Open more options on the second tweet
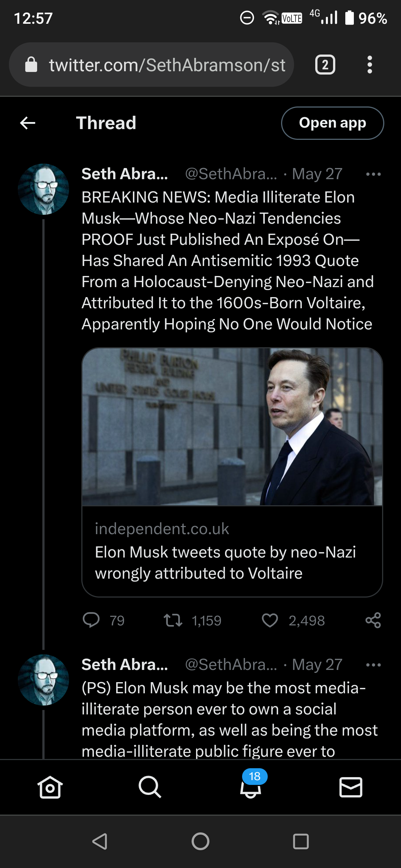This screenshot has width=401, height=868. click(x=373, y=665)
